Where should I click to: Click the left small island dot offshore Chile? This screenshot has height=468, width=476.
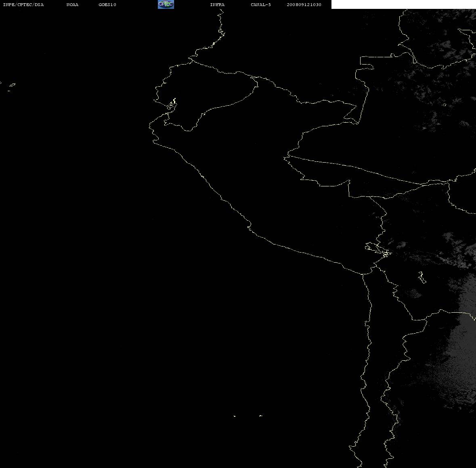point(234,416)
